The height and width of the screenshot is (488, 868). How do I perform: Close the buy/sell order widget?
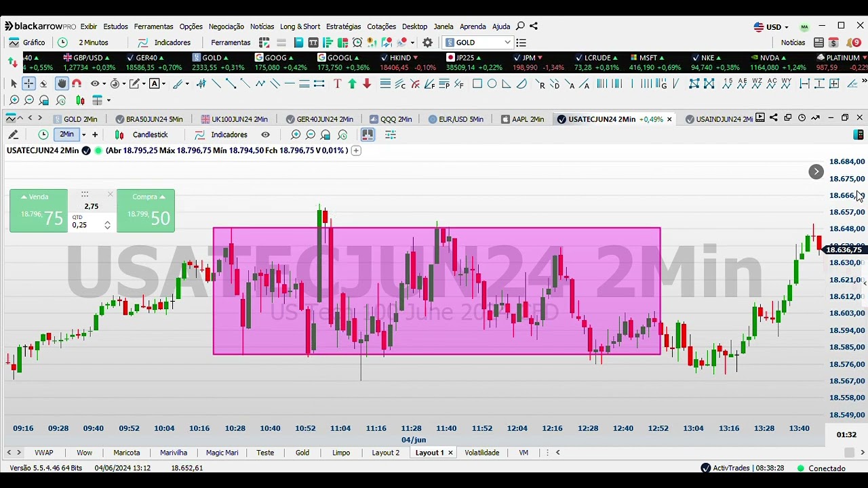coord(110,195)
